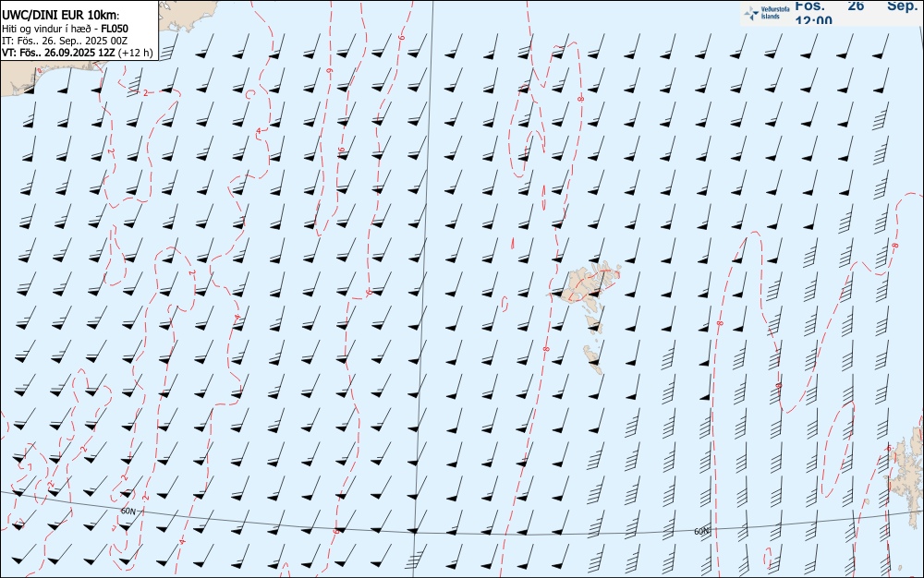Click the 'Fös. 26 Sep.' date header

[857, 6]
